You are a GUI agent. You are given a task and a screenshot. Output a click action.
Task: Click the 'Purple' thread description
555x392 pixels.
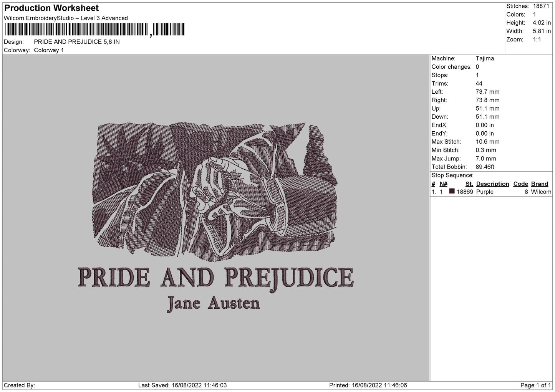tap(485, 192)
